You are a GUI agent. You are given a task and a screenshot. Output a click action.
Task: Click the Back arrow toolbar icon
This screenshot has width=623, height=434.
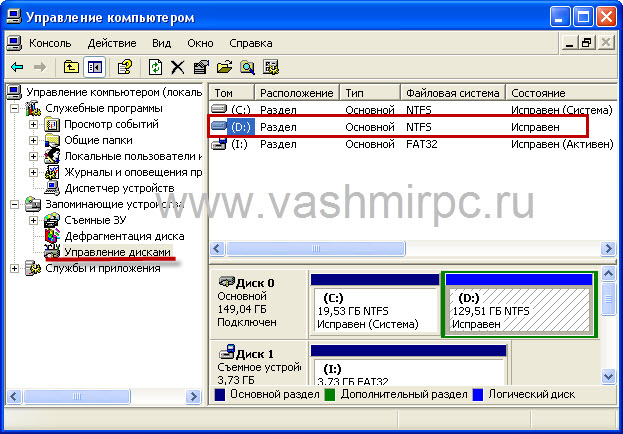(x=17, y=67)
